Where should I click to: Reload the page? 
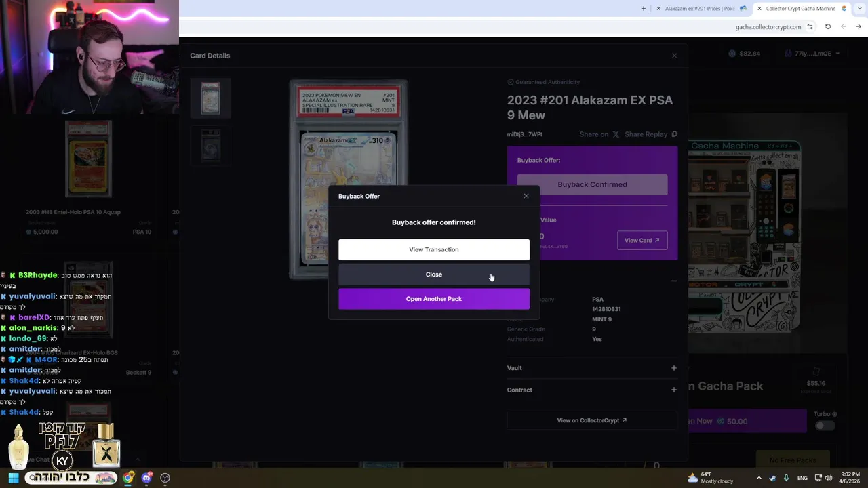click(x=828, y=27)
